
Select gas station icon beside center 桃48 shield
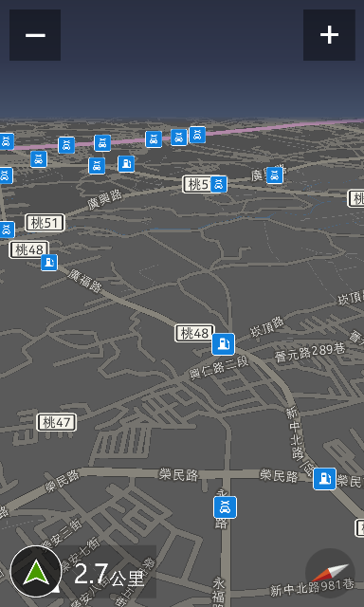tap(223, 344)
